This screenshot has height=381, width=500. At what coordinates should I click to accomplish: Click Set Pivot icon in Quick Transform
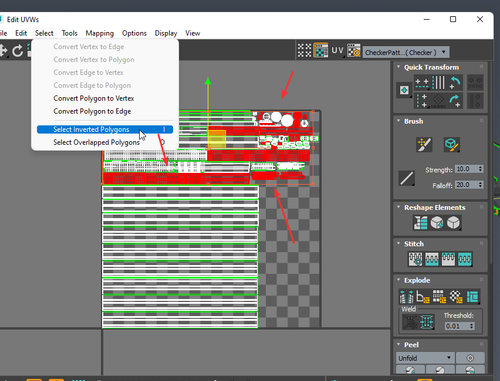(x=404, y=90)
